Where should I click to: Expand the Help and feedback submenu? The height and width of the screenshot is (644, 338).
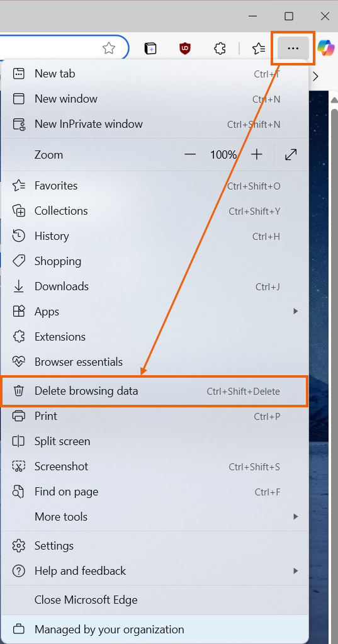tap(155, 571)
